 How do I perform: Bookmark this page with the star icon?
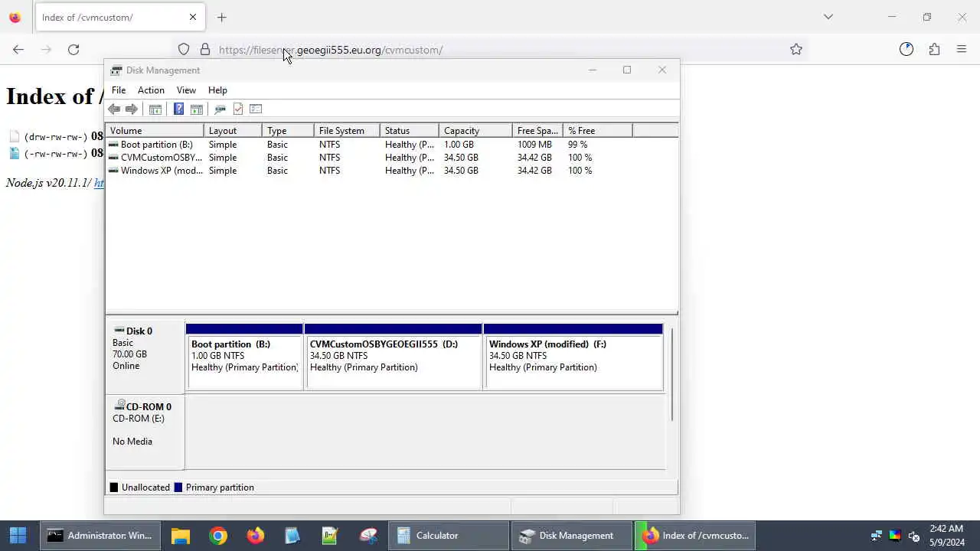click(x=796, y=49)
